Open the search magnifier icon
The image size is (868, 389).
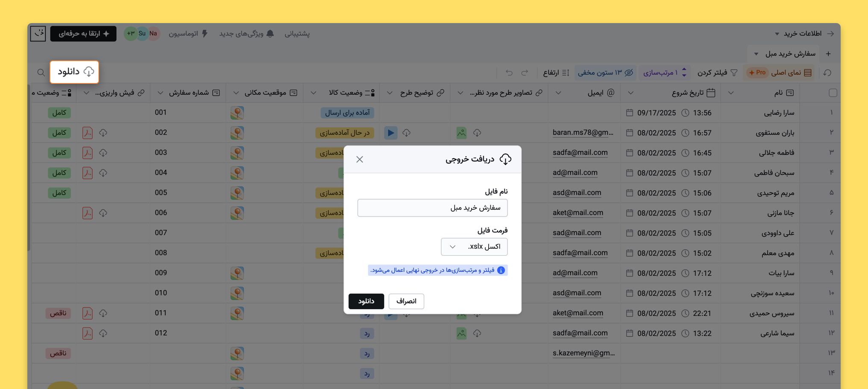coord(41,73)
